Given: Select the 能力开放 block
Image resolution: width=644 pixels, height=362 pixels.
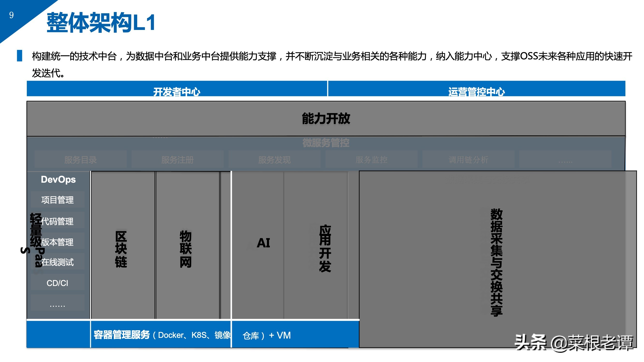Looking at the screenshot, I should (326, 118).
